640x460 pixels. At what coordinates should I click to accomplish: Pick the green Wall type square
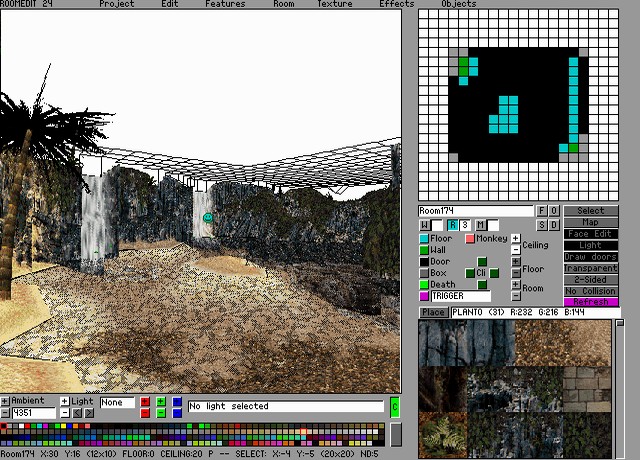tap(424, 250)
